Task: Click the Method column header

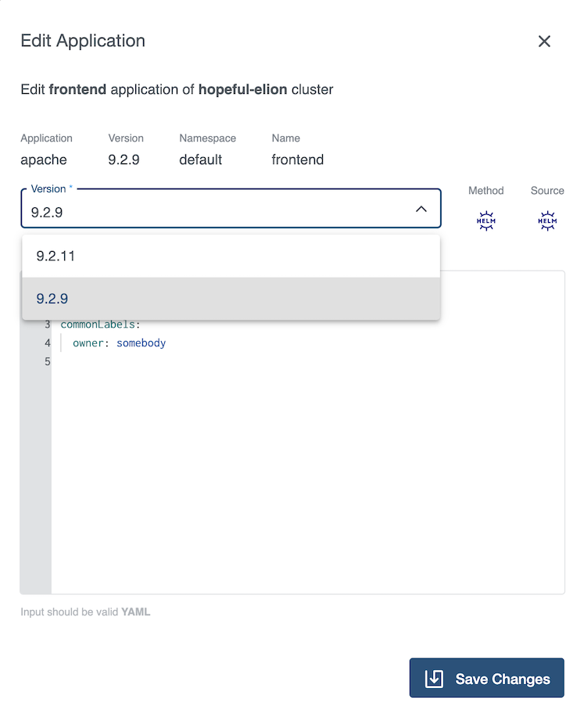Action: point(485,191)
